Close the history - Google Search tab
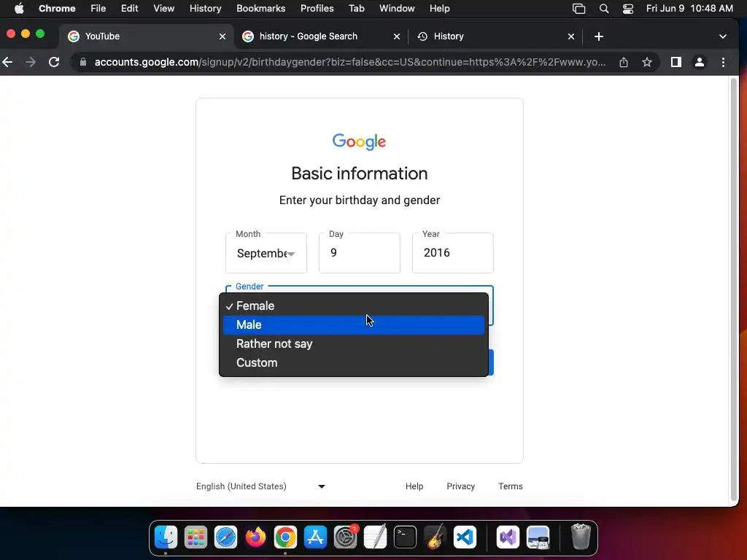Screen dimensions: 747x560 click(396, 36)
